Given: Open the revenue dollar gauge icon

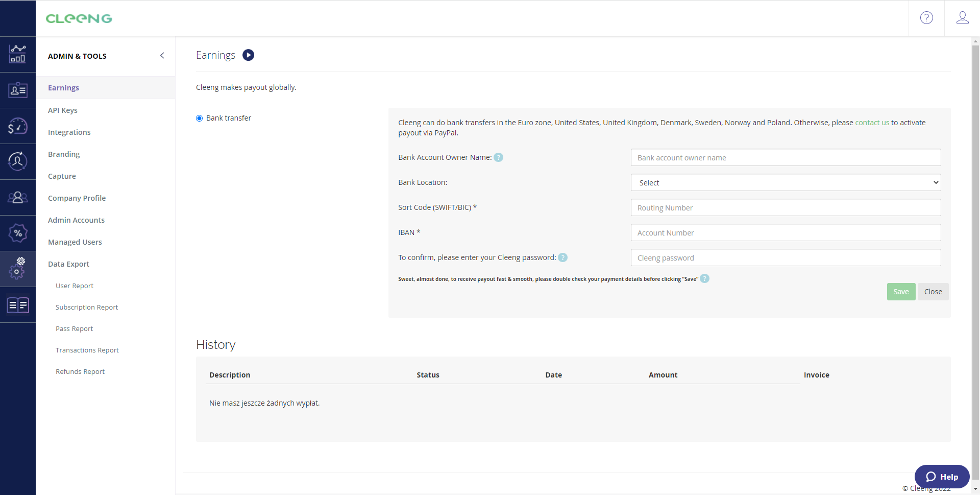Looking at the screenshot, I should coord(18,126).
